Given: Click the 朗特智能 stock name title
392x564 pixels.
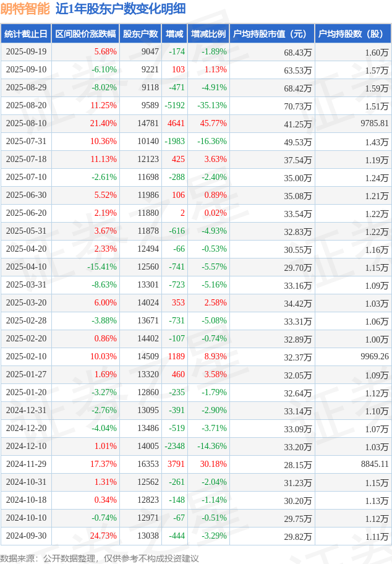Looking at the screenshot, I should (x=25, y=9).
